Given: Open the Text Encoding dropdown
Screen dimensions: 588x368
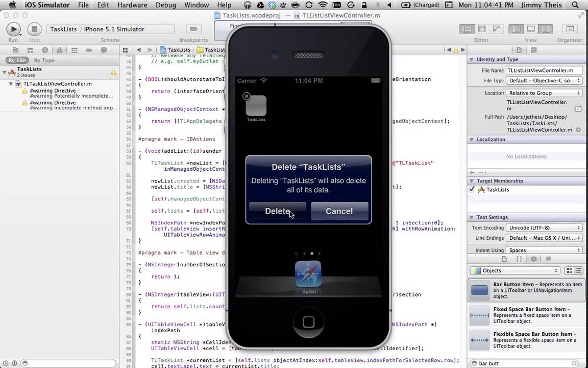Looking at the screenshot, I should pos(544,227).
